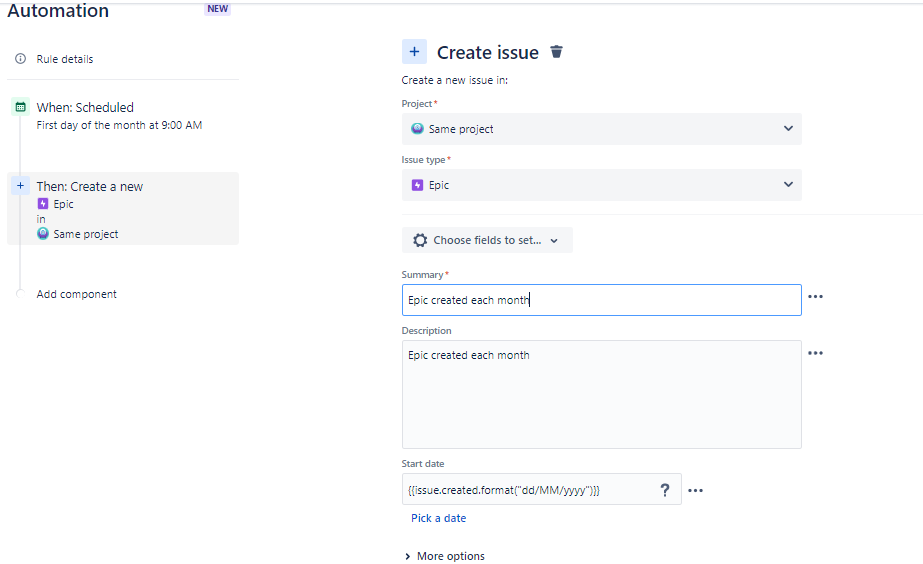The image size is (923, 564).
Task: Click the Issue type field label
Action: (423, 160)
